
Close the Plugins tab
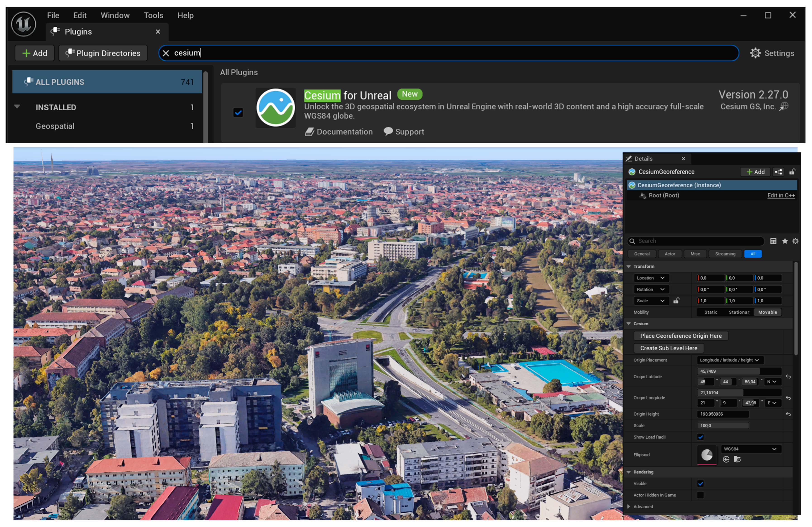click(158, 32)
